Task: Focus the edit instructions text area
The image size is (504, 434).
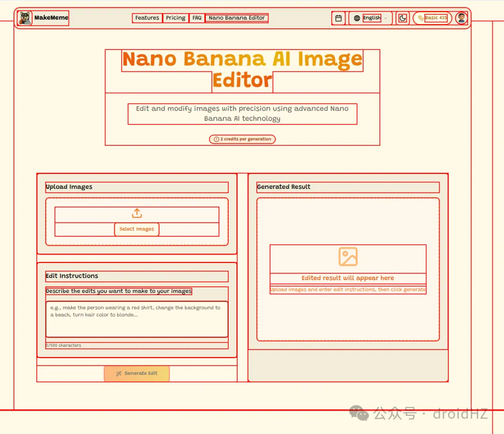Action: click(x=137, y=319)
